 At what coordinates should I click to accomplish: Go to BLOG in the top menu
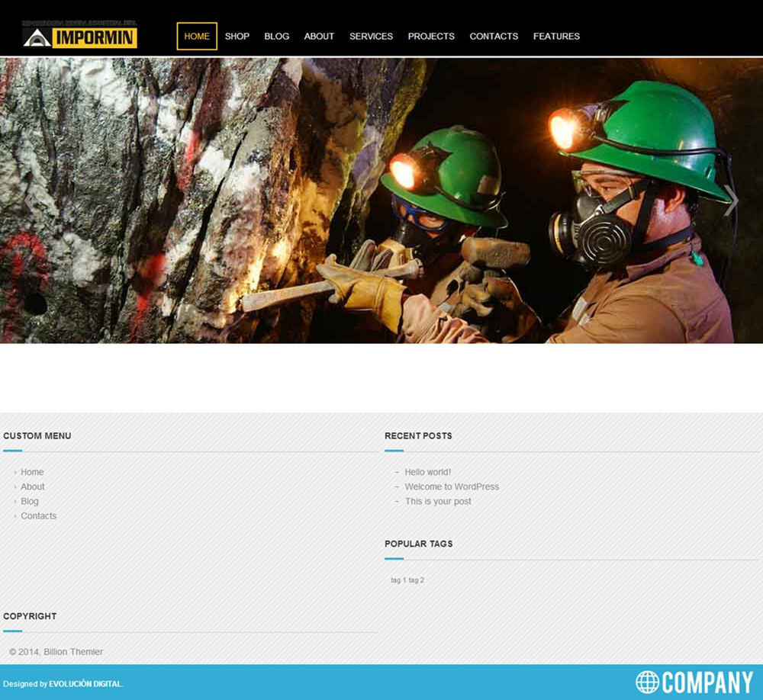pyautogui.click(x=277, y=36)
